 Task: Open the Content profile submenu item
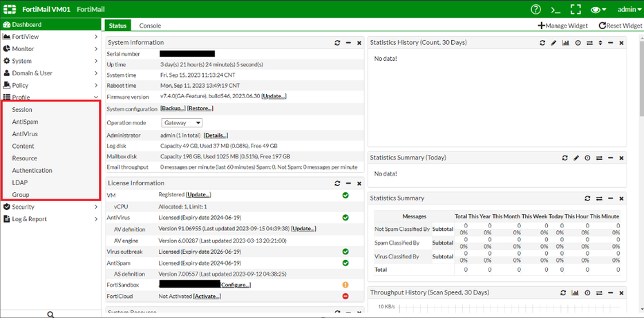coord(23,147)
